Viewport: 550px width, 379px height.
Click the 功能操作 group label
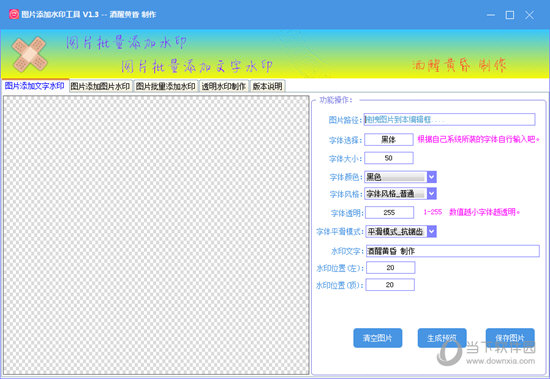[x=336, y=100]
